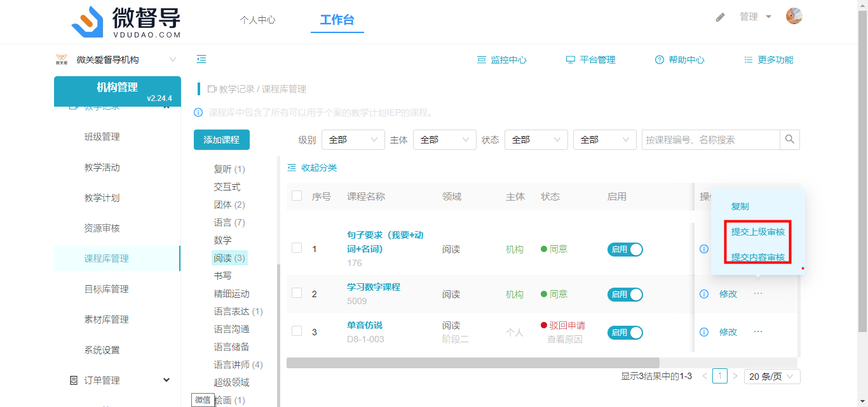868x407 pixels.
Task: Select category 语言 (7)
Action: click(x=229, y=222)
